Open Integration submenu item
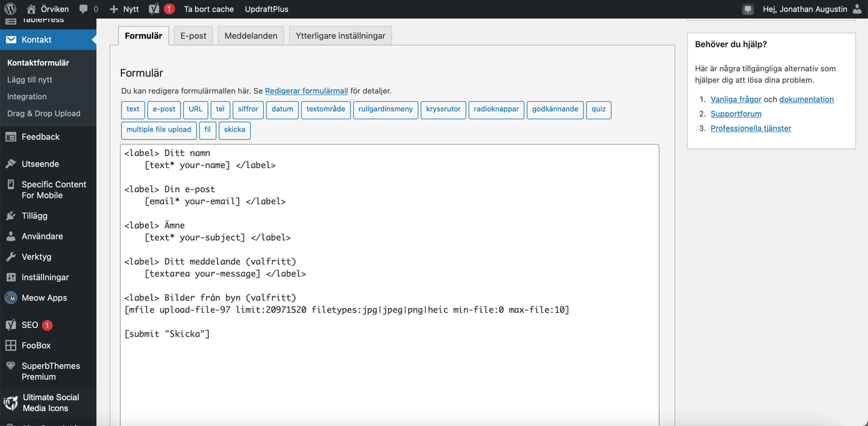868x426 pixels. coord(27,97)
